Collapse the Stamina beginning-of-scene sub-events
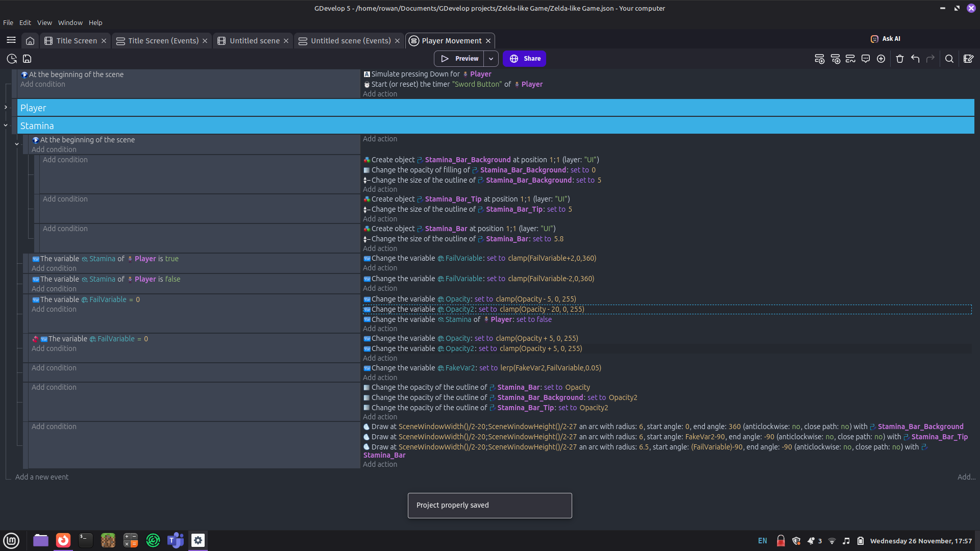 click(17, 144)
